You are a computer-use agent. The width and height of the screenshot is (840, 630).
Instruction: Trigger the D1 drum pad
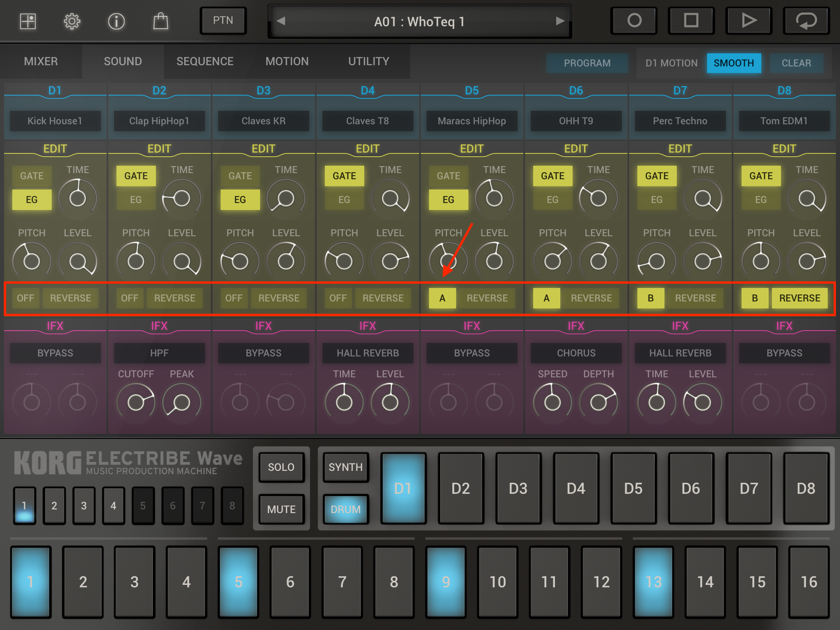point(403,488)
